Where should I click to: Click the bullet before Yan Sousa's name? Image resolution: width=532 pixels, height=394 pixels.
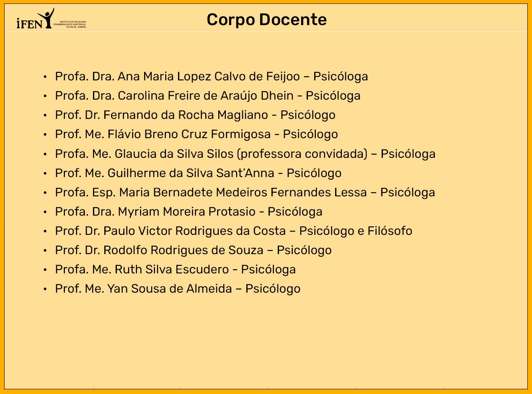(x=44, y=289)
